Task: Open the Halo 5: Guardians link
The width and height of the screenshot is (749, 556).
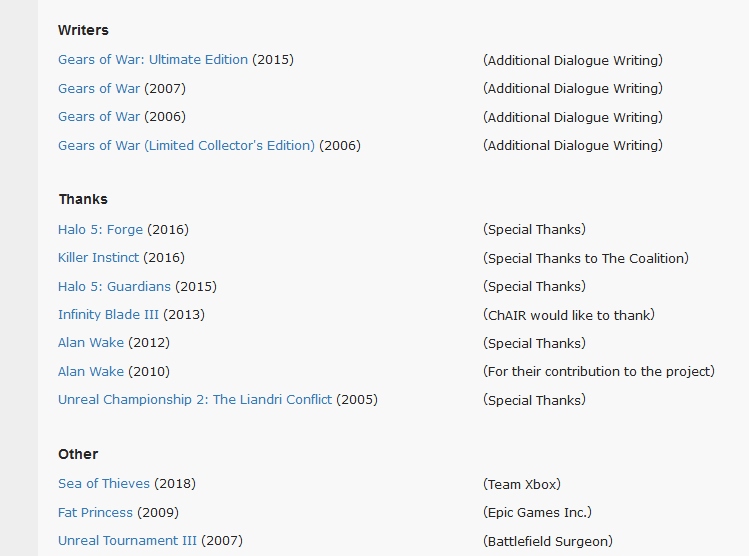Action: [114, 286]
